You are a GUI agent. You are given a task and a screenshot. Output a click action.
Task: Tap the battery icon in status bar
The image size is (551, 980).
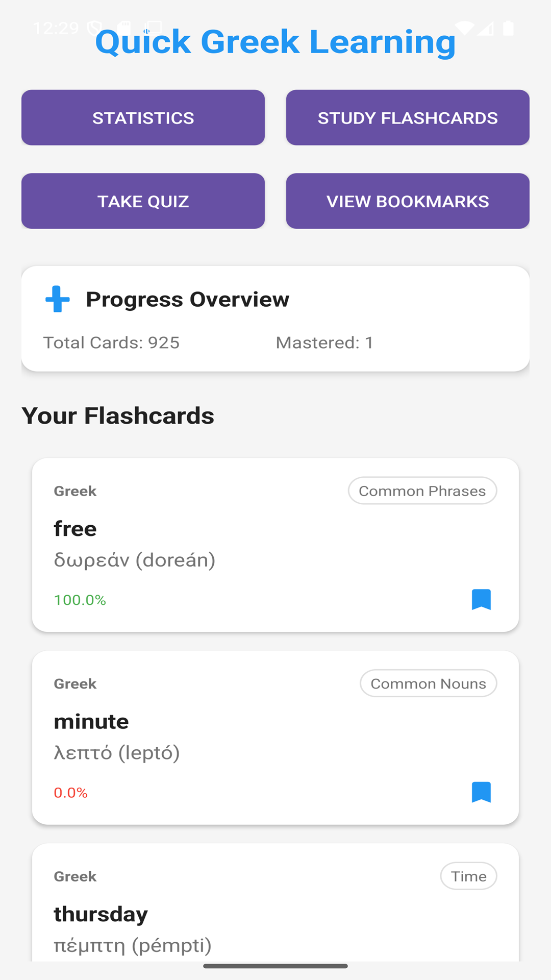(x=508, y=28)
